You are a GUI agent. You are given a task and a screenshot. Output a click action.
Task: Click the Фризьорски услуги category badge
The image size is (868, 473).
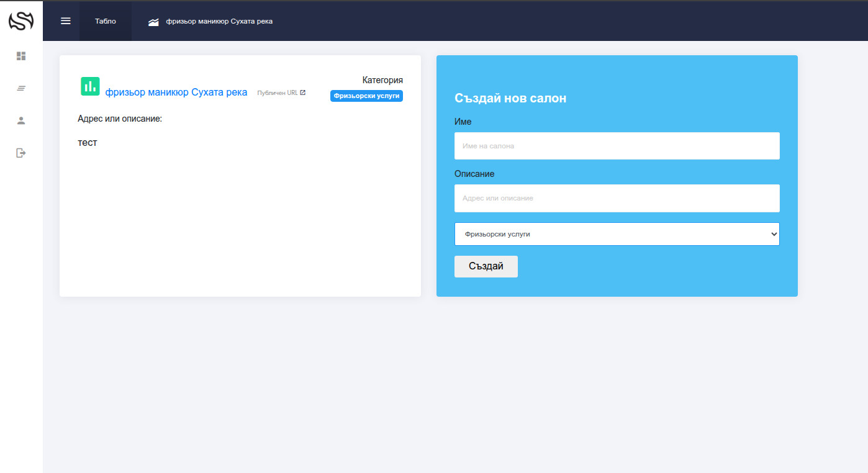coord(366,96)
